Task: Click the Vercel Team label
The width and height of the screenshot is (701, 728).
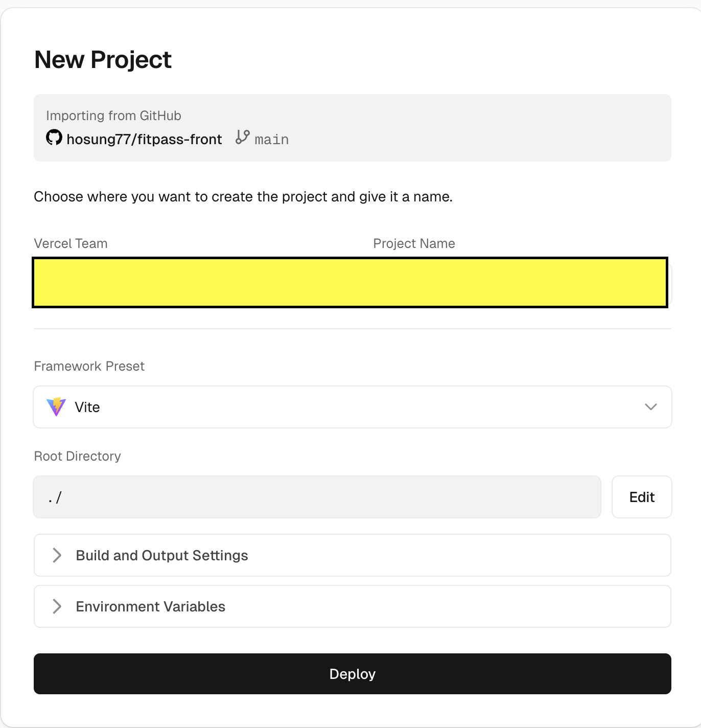Action: [71, 243]
